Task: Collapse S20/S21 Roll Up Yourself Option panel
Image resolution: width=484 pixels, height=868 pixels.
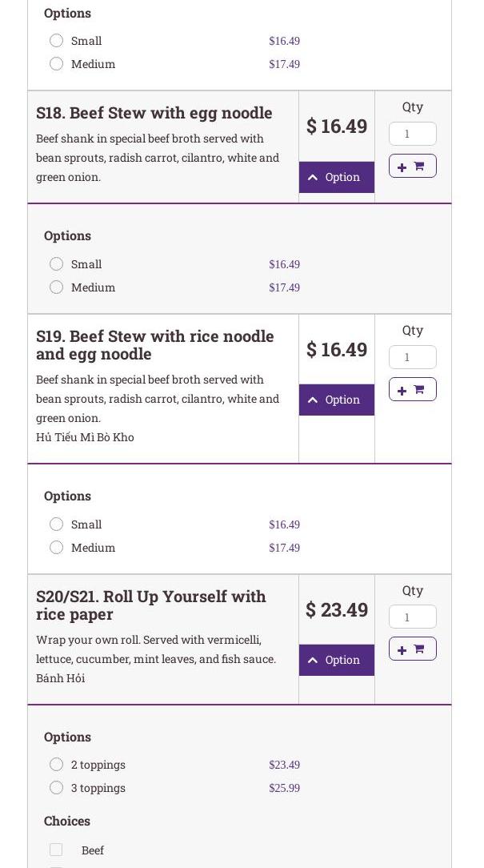Action: 336,660
